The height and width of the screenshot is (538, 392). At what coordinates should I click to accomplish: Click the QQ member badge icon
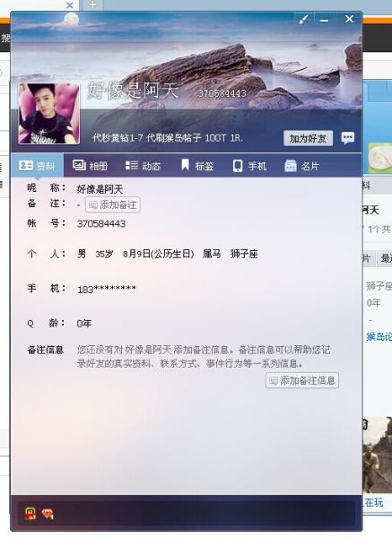click(x=30, y=513)
